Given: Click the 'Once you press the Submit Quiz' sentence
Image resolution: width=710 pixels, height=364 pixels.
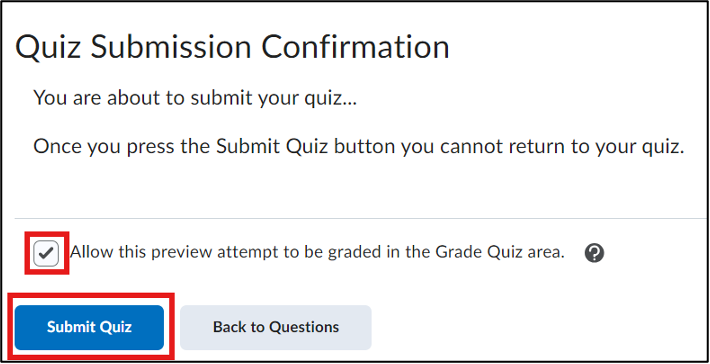Looking at the screenshot, I should [x=359, y=147].
